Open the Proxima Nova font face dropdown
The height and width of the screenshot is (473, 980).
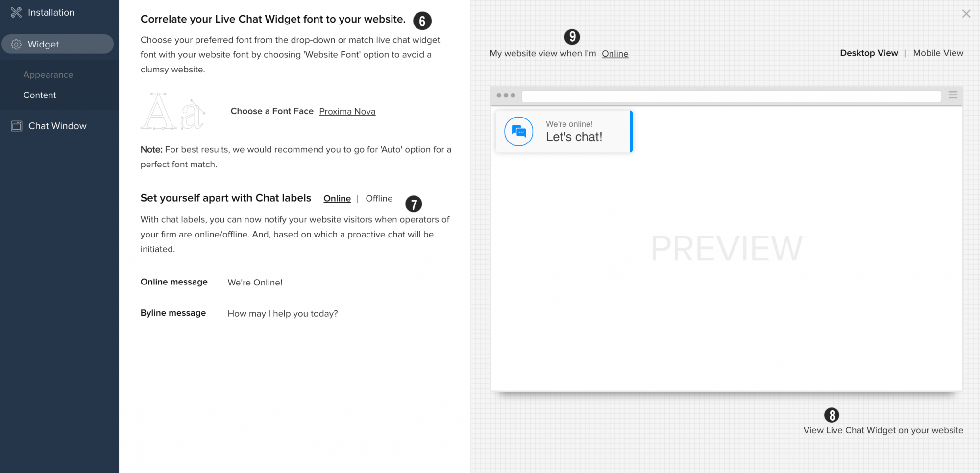click(x=347, y=111)
